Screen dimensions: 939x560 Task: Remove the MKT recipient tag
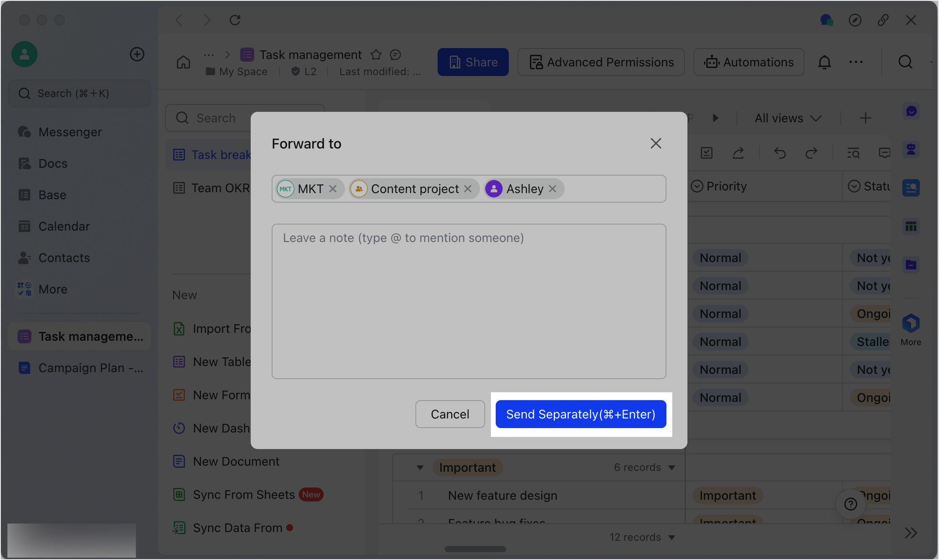tap(333, 189)
